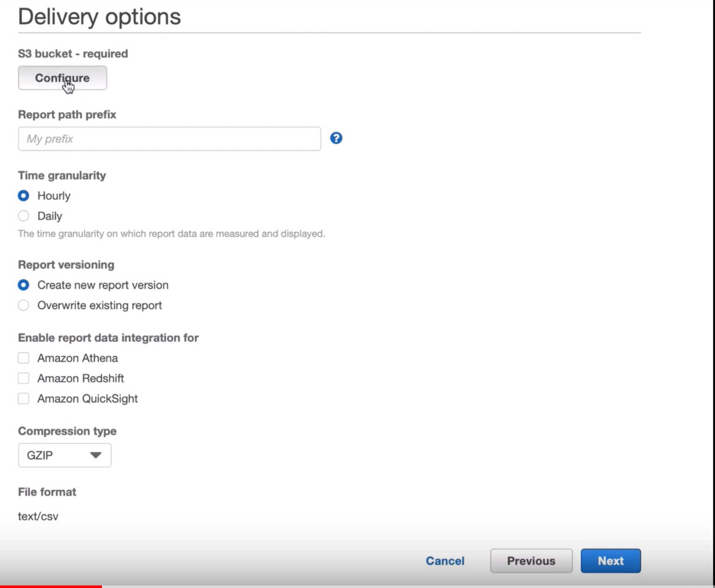Choose Create new report version
Image resolution: width=715 pixels, height=588 pixels.
23,285
